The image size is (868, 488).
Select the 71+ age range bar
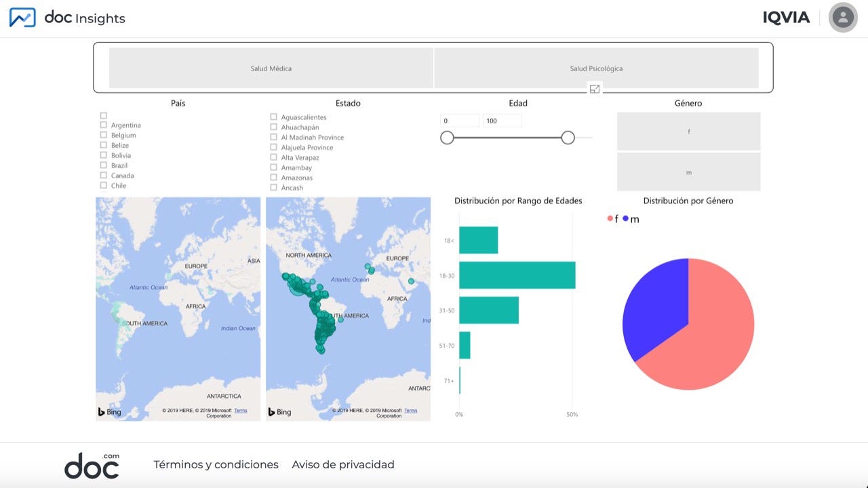[460, 380]
